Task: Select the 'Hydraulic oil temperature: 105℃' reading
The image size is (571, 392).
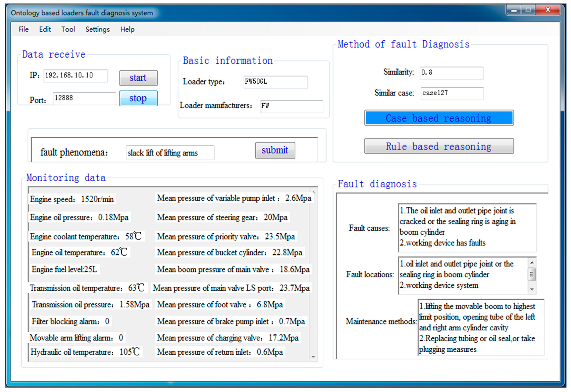Action: point(85,352)
